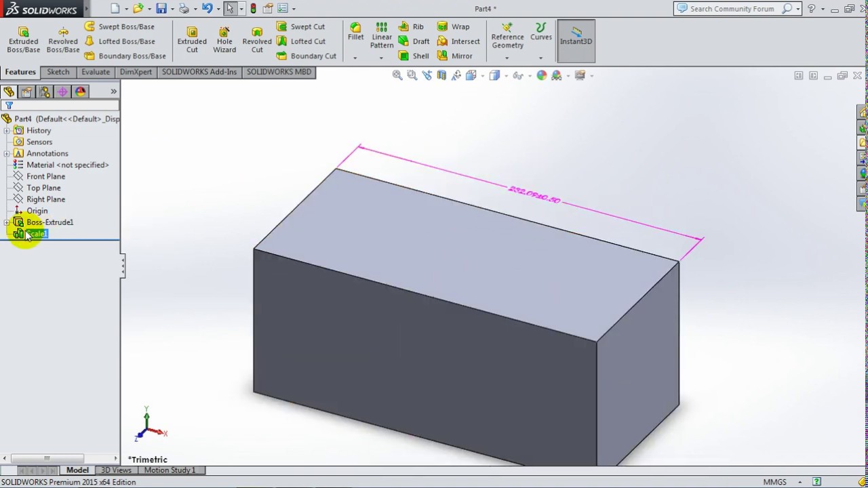
Task: Select the Wrap feature
Action: (x=453, y=26)
